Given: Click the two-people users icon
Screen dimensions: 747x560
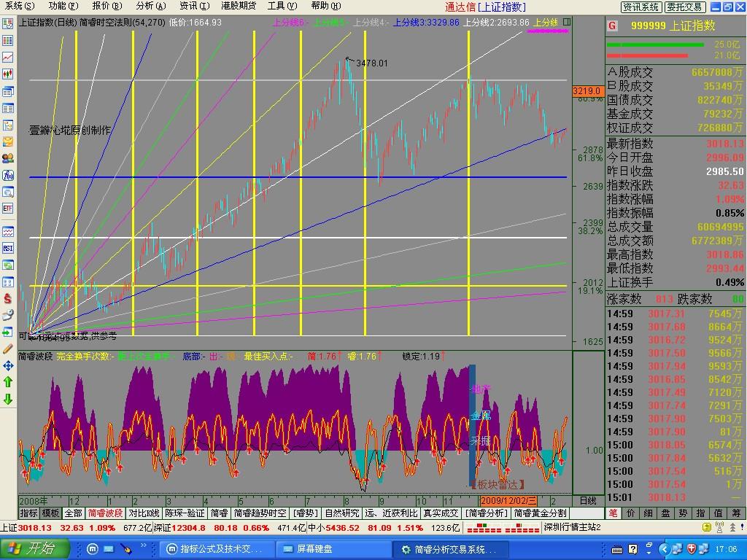Looking at the screenshot, I should point(7,158).
